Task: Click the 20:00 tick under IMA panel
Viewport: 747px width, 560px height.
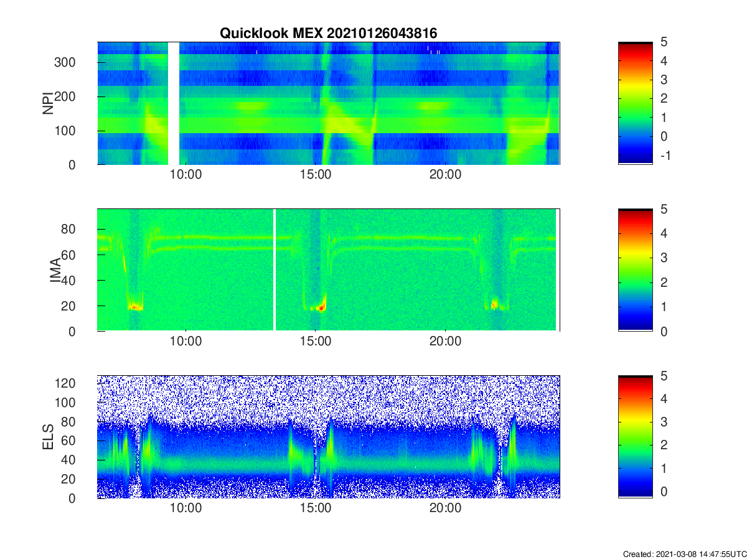Action: pos(446,342)
